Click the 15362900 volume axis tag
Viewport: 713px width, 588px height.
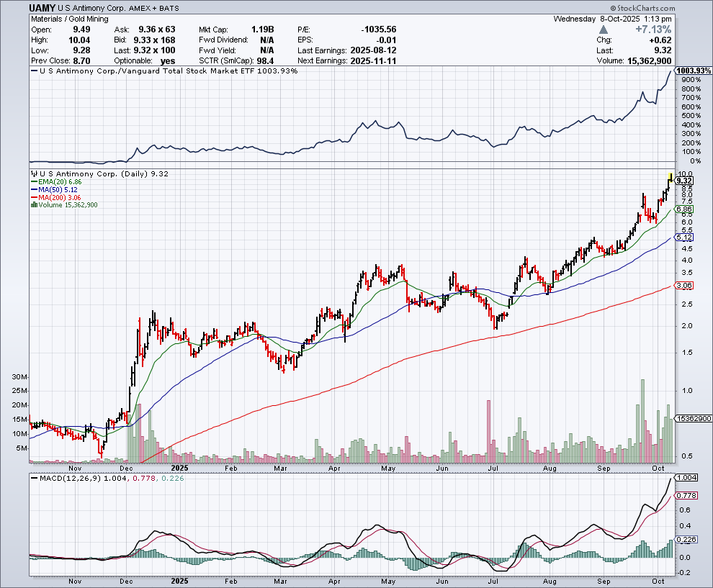pyautogui.click(x=692, y=418)
